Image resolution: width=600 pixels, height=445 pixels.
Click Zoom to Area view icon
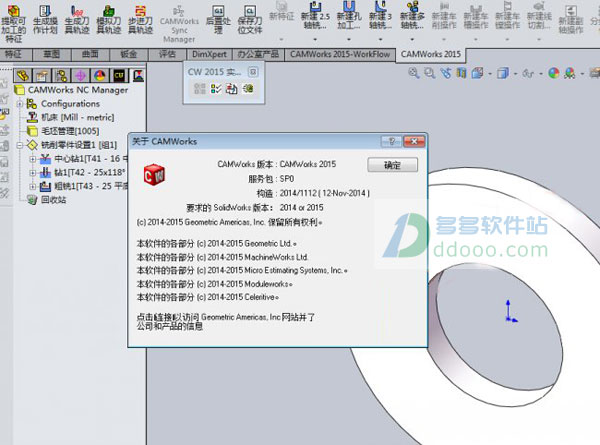tap(430, 73)
